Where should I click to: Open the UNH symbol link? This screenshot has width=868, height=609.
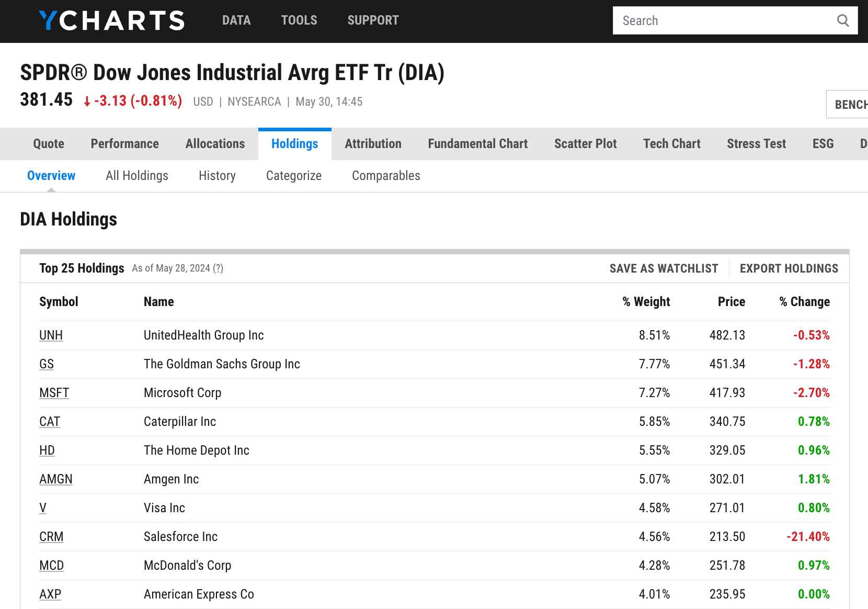(51, 335)
